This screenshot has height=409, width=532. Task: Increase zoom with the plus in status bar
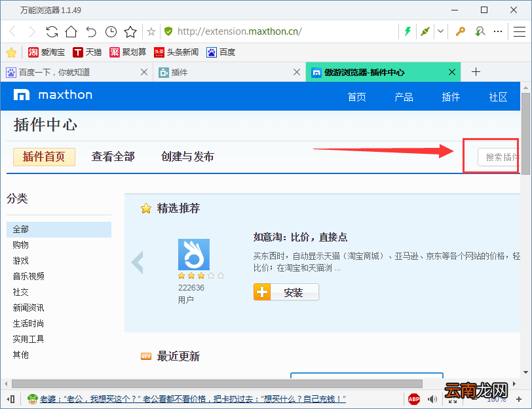(519, 399)
